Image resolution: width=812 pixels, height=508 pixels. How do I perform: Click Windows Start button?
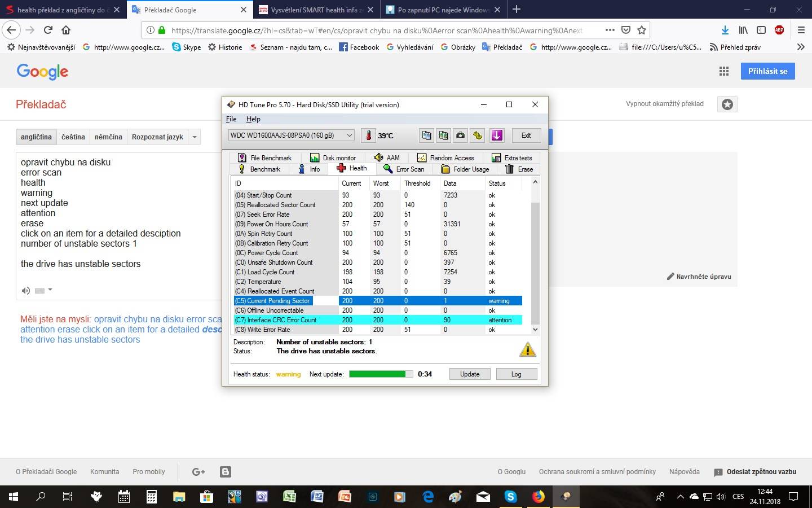14,497
